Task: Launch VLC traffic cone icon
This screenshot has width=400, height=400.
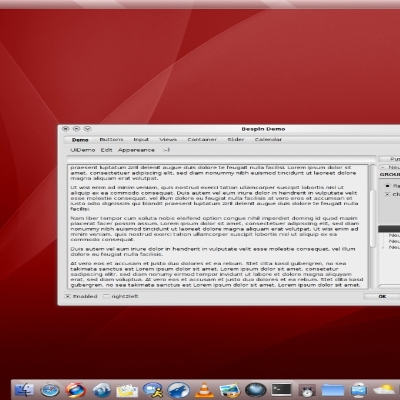Action: tap(204, 389)
